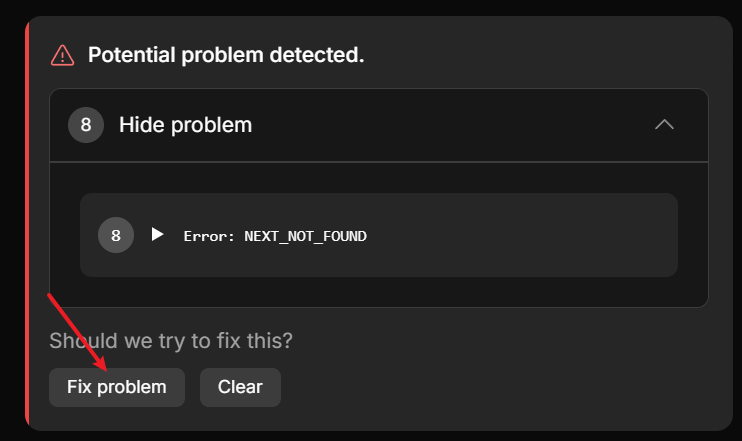
Task: Click the "Should we try to fix this?" text
Action: (x=171, y=341)
